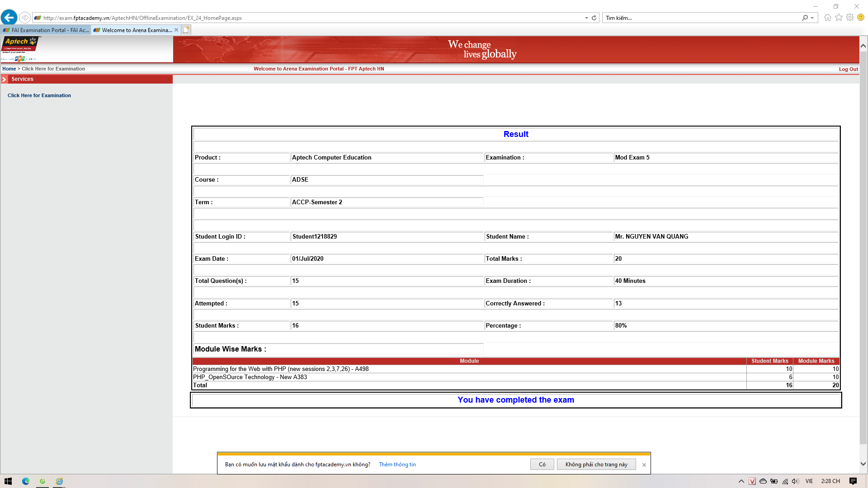The width and height of the screenshot is (868, 488).
Task: Click the Services panel arrow icon
Action: (x=4, y=79)
